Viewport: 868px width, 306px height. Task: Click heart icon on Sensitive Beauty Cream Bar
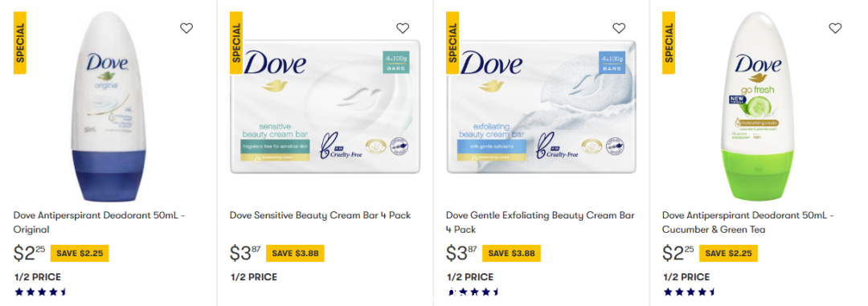(x=403, y=28)
